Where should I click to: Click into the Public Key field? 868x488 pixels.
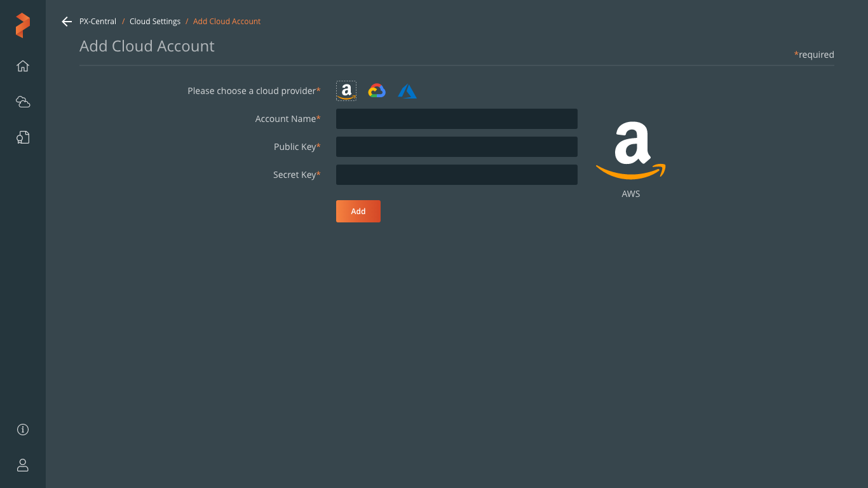click(456, 147)
